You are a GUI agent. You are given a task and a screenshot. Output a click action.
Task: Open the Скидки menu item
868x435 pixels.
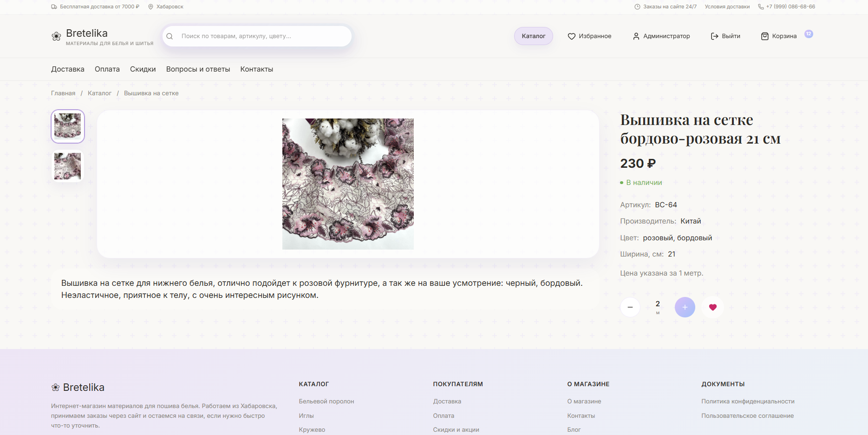tap(143, 69)
